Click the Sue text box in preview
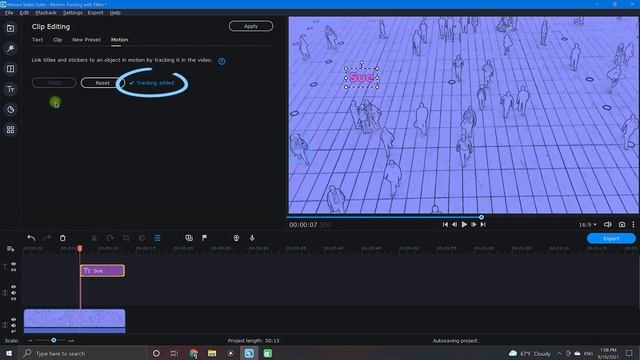The image size is (640, 360). click(x=362, y=78)
